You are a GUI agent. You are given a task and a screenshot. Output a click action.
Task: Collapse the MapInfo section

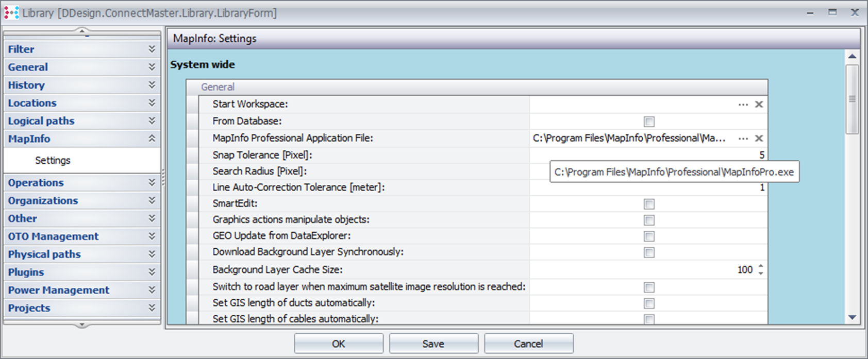click(82, 139)
